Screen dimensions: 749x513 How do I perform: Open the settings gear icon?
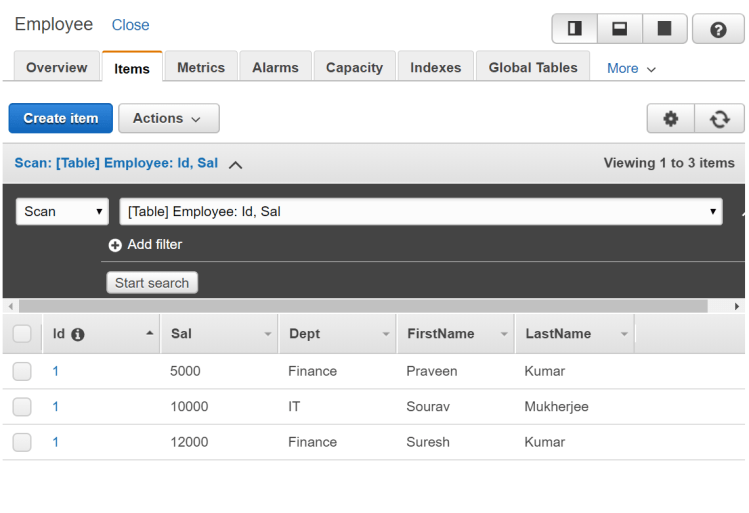tap(671, 118)
